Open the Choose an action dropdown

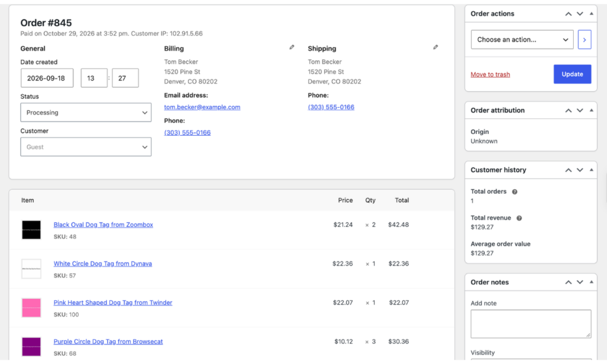522,40
